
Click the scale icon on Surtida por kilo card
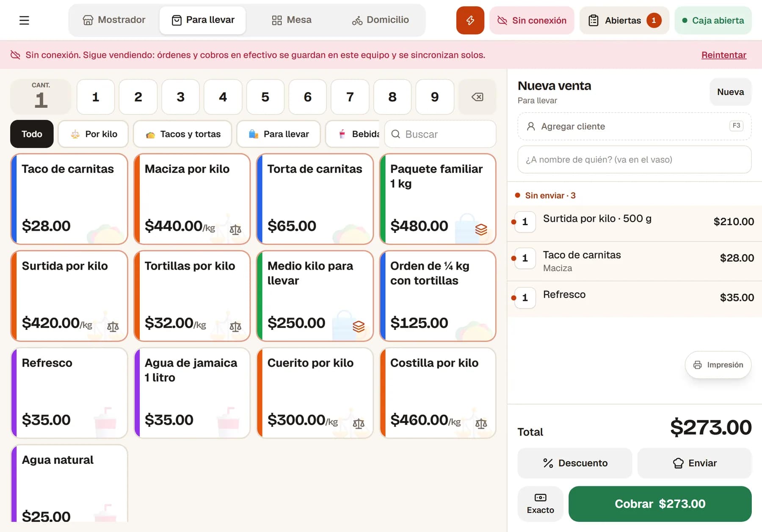click(113, 326)
